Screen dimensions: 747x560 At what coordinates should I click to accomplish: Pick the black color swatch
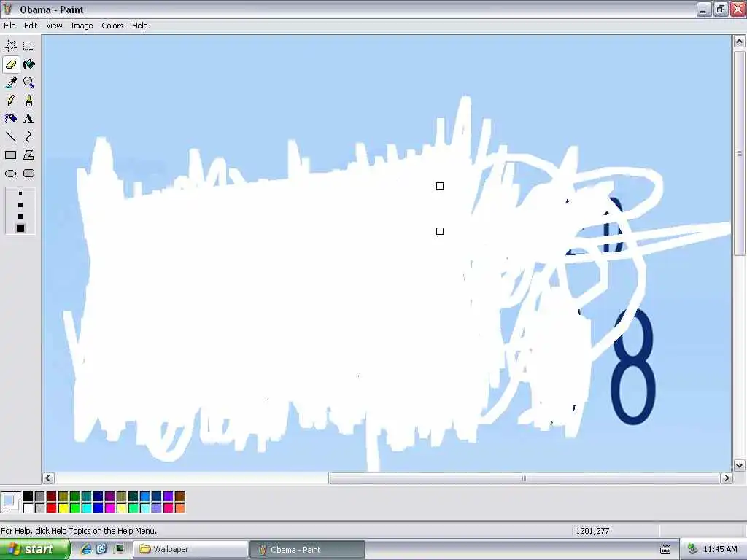pyautogui.click(x=28, y=496)
